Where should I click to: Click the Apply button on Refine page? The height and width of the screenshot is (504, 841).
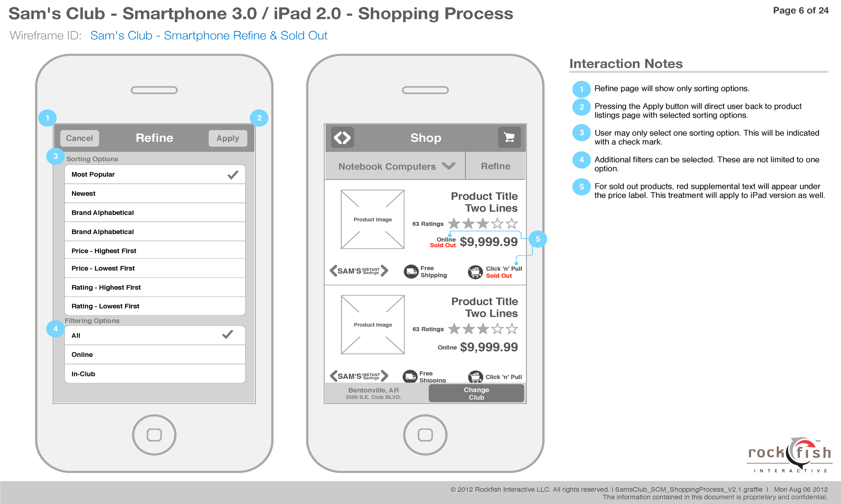tap(227, 138)
